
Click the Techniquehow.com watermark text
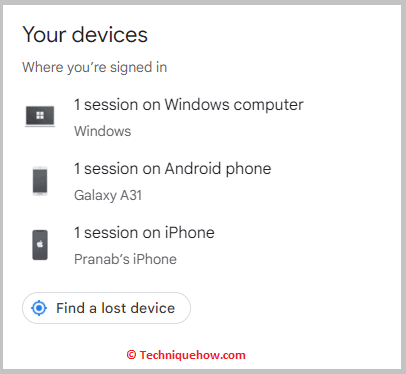tap(193, 355)
